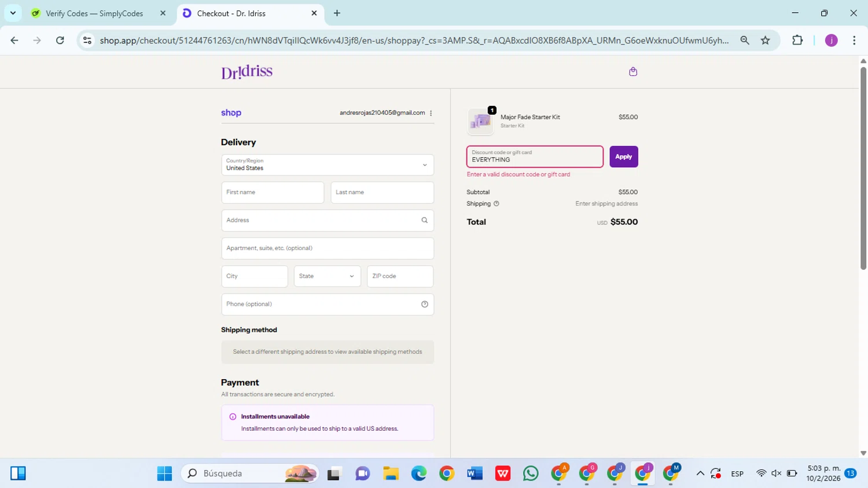Open the tab search dropdown arrow
Viewport: 868px width, 488px height.
coord(13,13)
